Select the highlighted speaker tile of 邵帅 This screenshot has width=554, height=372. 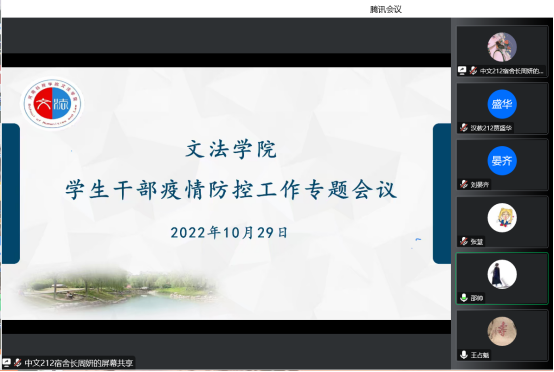point(502,278)
